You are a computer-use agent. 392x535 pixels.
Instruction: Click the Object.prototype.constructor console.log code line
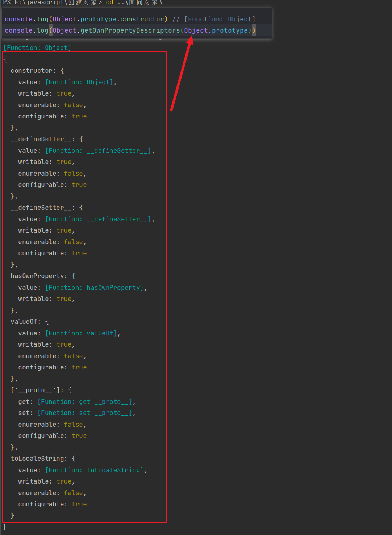[x=130, y=19]
